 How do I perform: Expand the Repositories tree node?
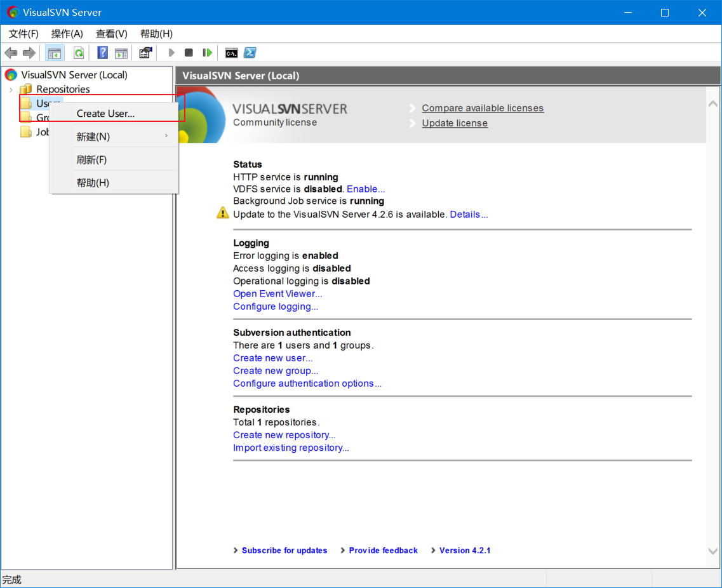(11, 90)
